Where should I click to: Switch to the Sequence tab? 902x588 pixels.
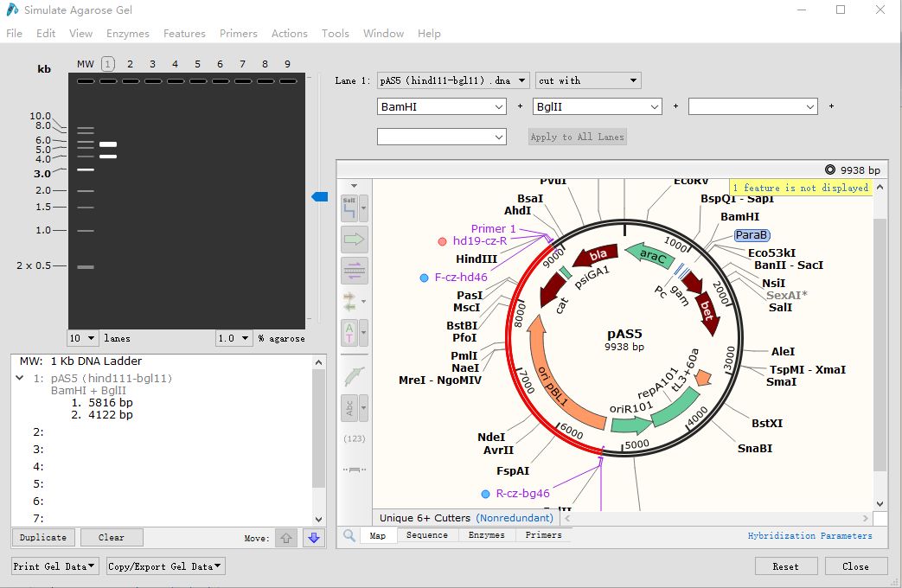tap(427, 535)
